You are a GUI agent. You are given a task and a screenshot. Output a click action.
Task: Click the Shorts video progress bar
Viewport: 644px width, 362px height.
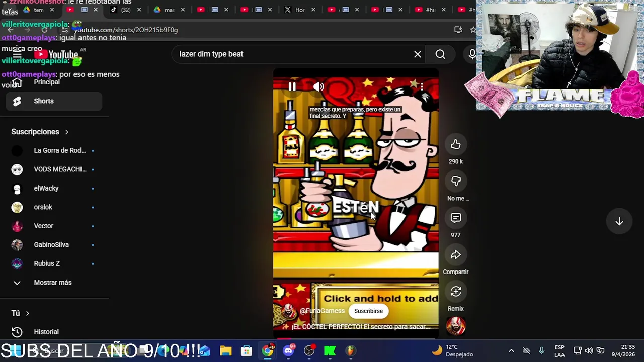click(356, 338)
